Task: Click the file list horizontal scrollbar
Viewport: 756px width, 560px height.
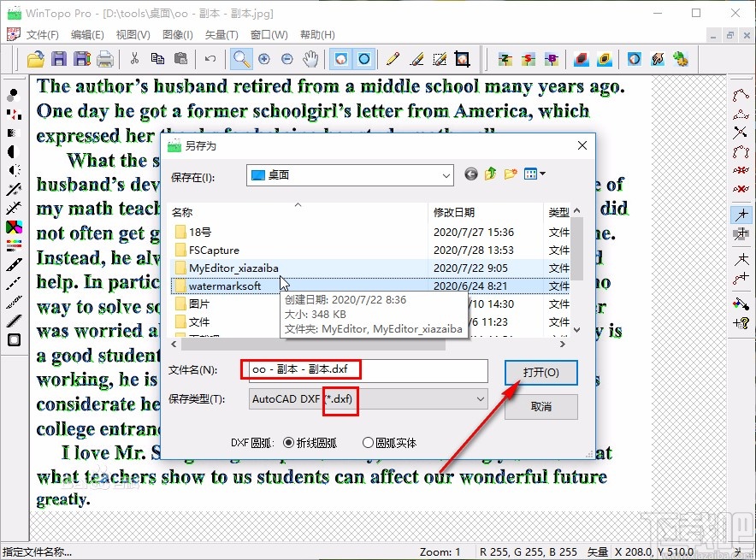Action: click(313, 344)
